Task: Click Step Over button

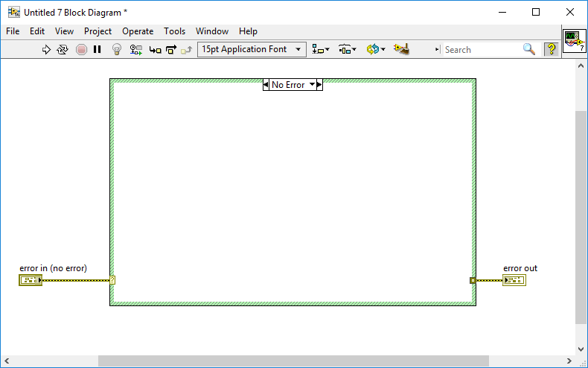Action: [171, 50]
